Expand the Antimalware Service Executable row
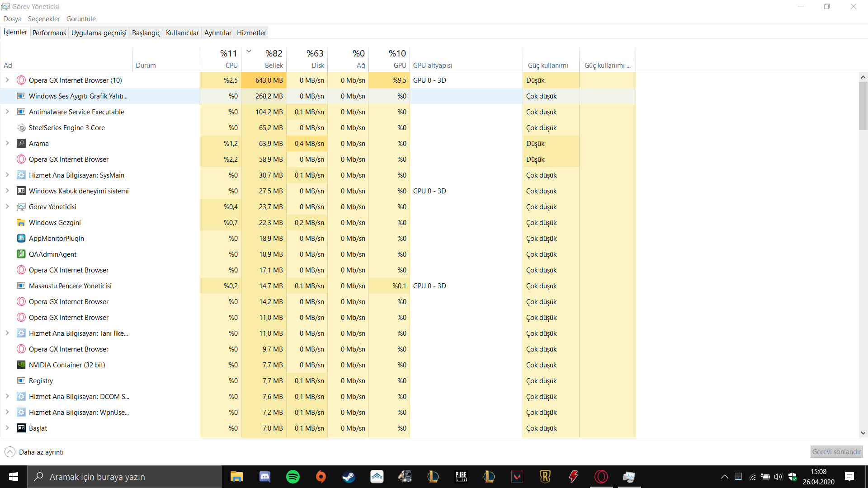868x488 pixels. pos(7,112)
